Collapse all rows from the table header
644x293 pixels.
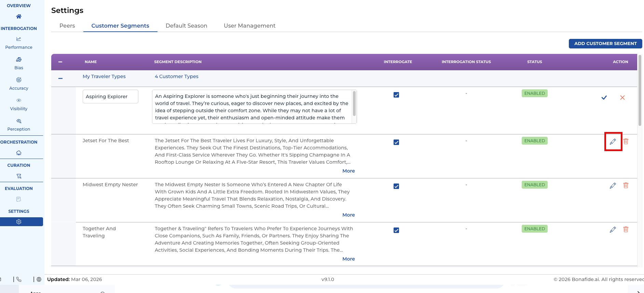click(x=60, y=62)
